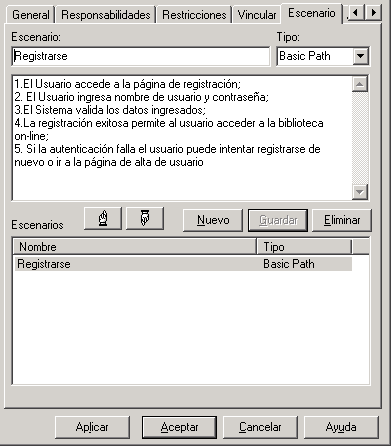Viewport: 391px width, 446px height.
Task: Click the line "2. El Usuario ingresa nombre de usuario"
Action: click(142, 97)
